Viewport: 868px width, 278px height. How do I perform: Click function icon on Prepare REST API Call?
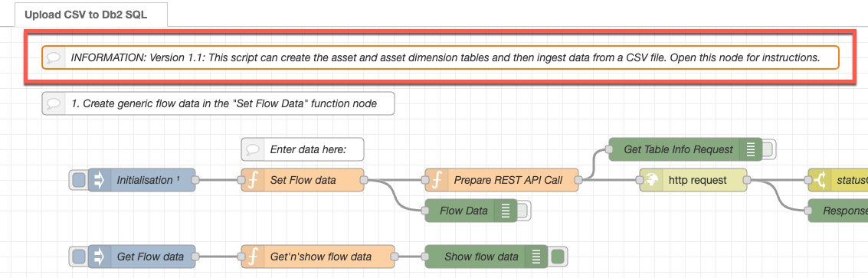[436, 180]
